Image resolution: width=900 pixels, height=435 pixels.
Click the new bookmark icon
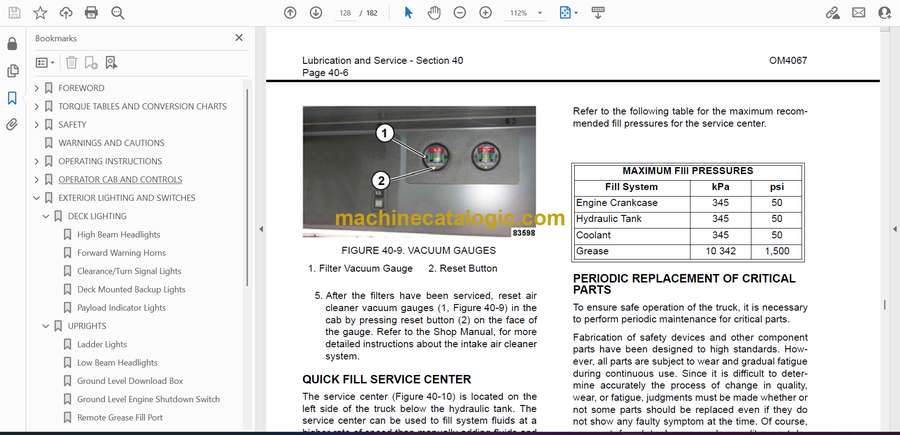(x=91, y=63)
